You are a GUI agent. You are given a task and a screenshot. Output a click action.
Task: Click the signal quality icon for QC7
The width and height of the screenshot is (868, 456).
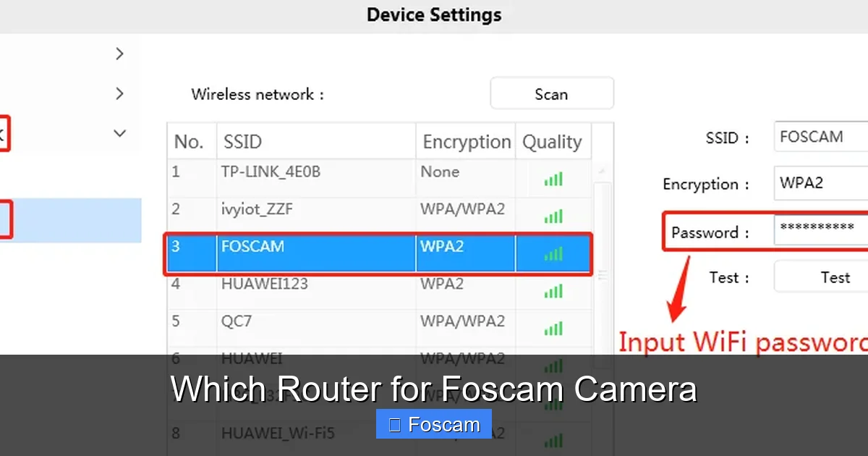tap(553, 329)
